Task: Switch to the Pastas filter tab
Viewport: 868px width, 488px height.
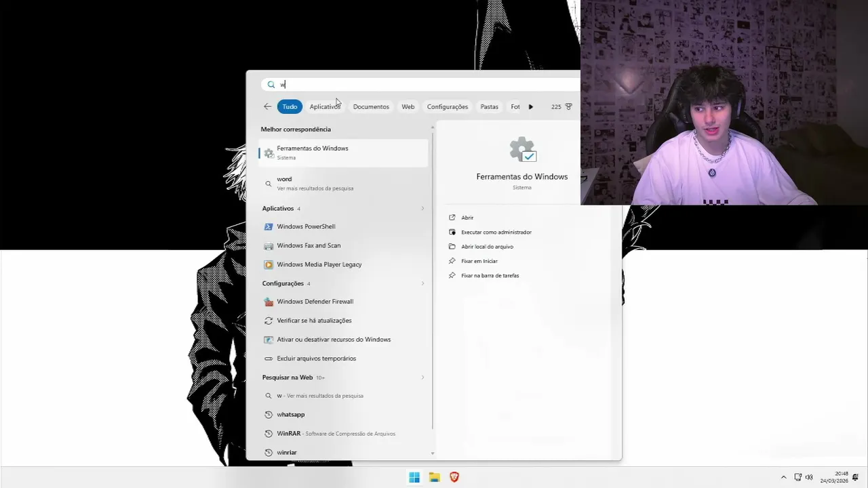Action: [x=490, y=106]
